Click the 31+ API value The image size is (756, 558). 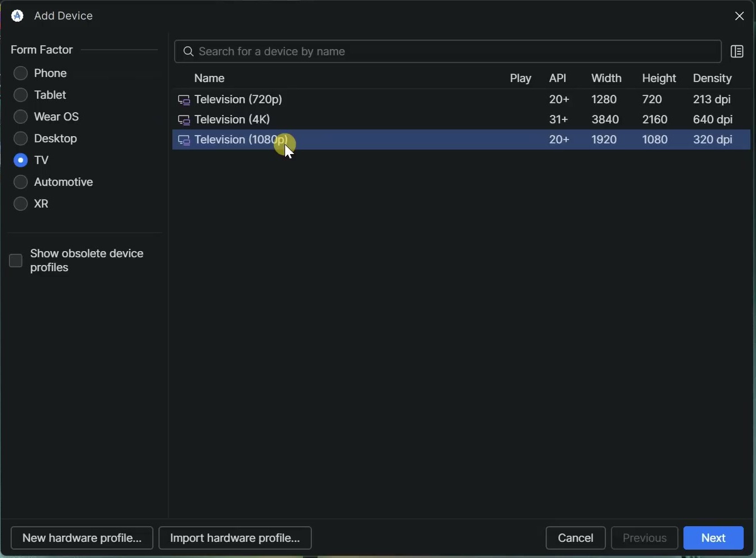559,121
